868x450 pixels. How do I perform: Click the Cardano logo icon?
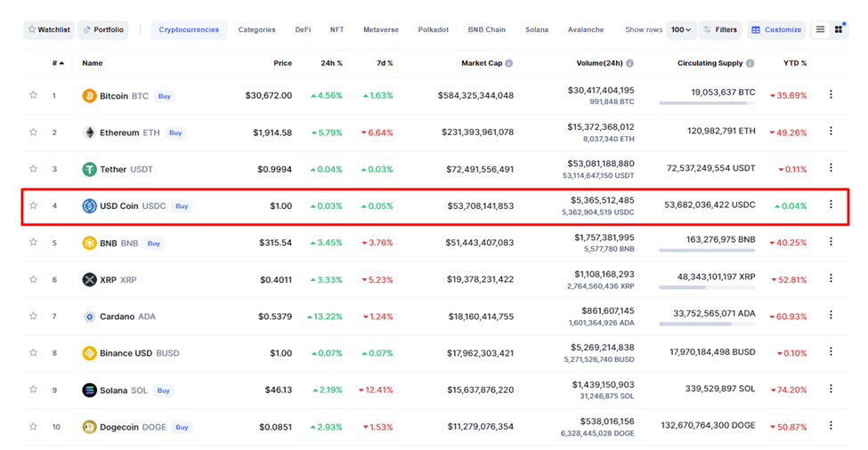point(89,317)
